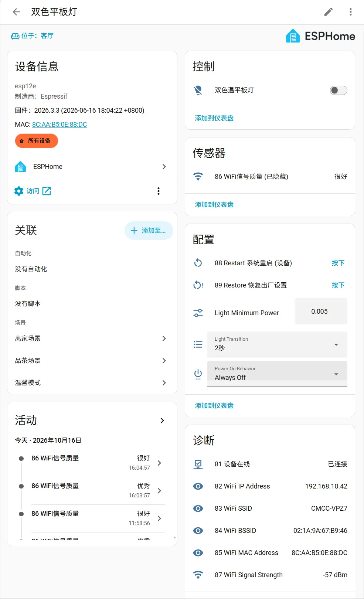Open 16:03:57 WiFi信号质量 activity entry chevron
Image resolution: width=364 pixels, height=599 pixels.
pyautogui.click(x=159, y=491)
